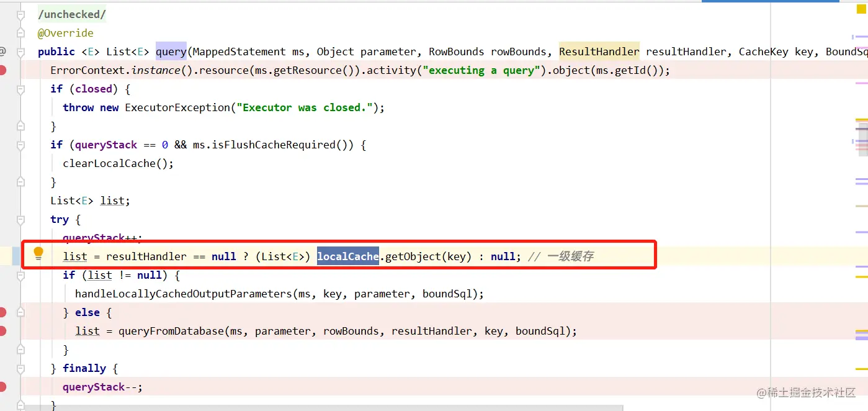Toggle breakpoint on the '} else {' line

pyautogui.click(x=2, y=312)
